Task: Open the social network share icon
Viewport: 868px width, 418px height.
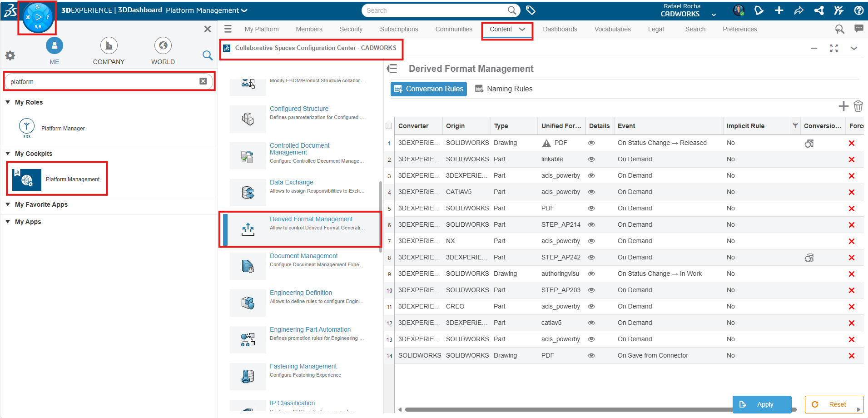Action: [x=819, y=10]
